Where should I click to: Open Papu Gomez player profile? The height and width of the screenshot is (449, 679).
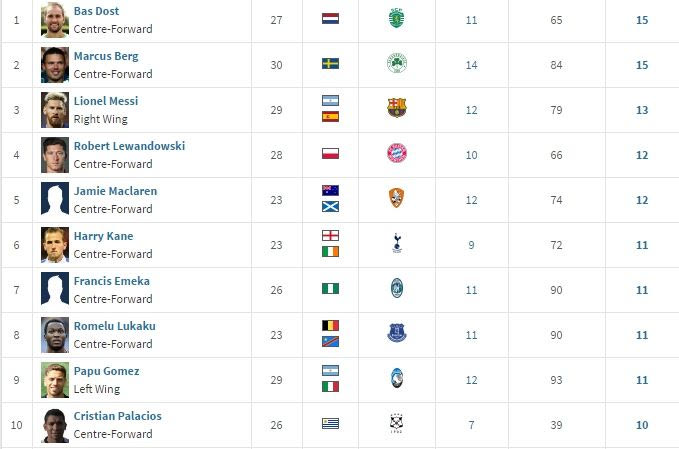[106, 371]
